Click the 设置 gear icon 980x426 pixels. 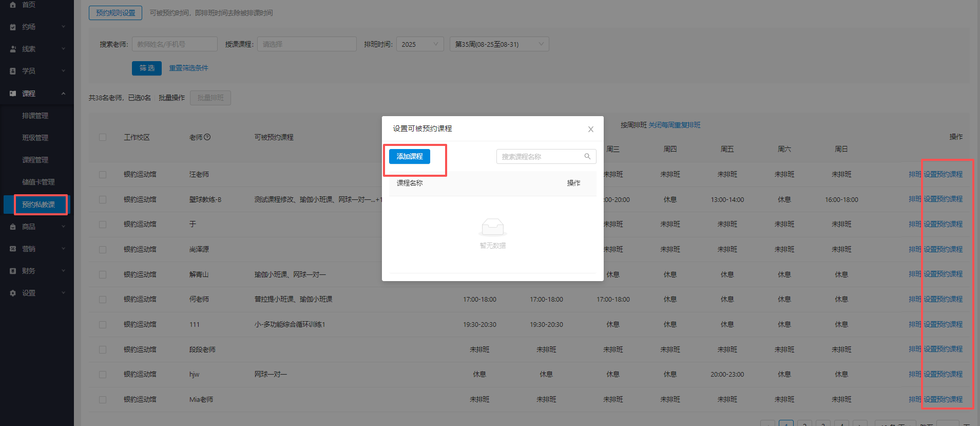pyautogui.click(x=13, y=293)
